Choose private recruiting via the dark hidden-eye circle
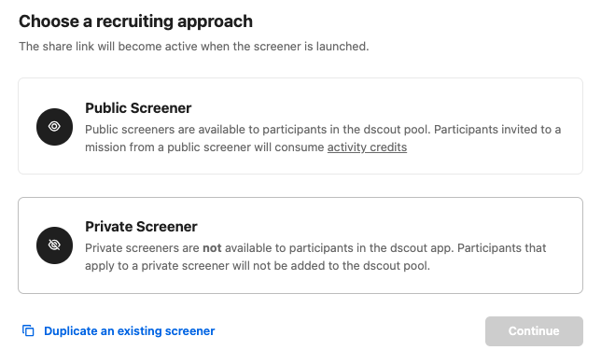The width and height of the screenshot is (615, 364). point(54,245)
